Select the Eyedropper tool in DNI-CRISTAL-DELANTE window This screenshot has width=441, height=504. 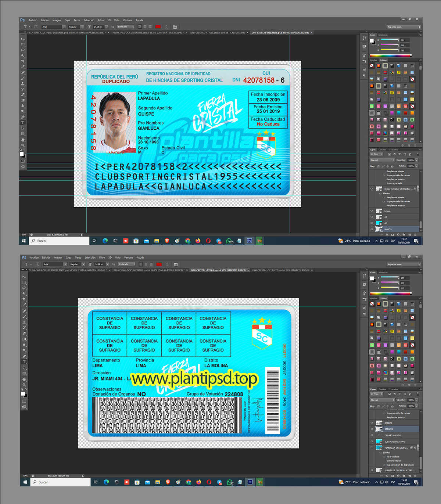click(23, 67)
